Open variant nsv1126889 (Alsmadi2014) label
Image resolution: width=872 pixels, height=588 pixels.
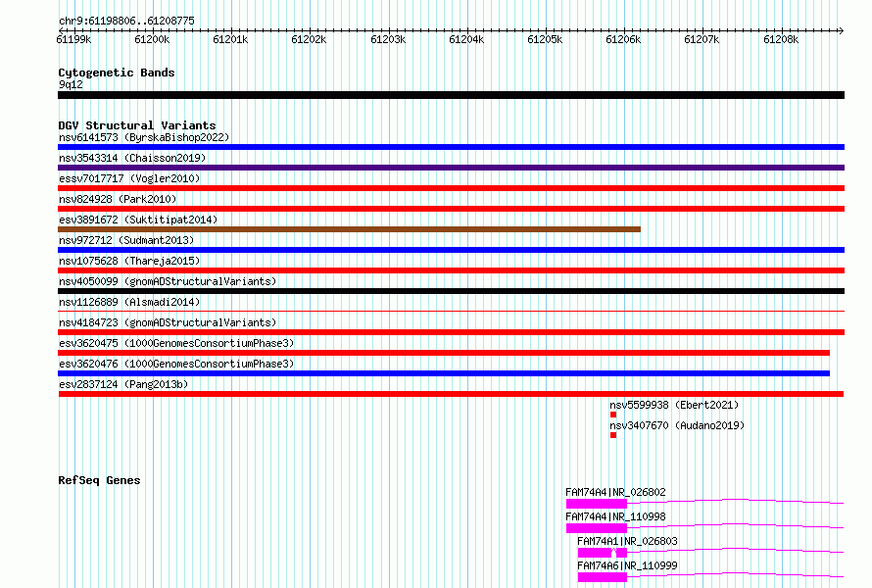tap(129, 302)
